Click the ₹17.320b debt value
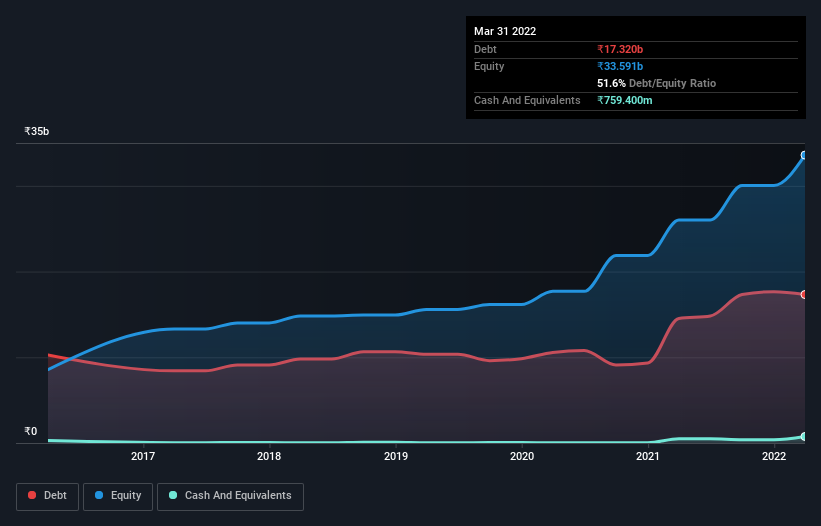 point(620,49)
